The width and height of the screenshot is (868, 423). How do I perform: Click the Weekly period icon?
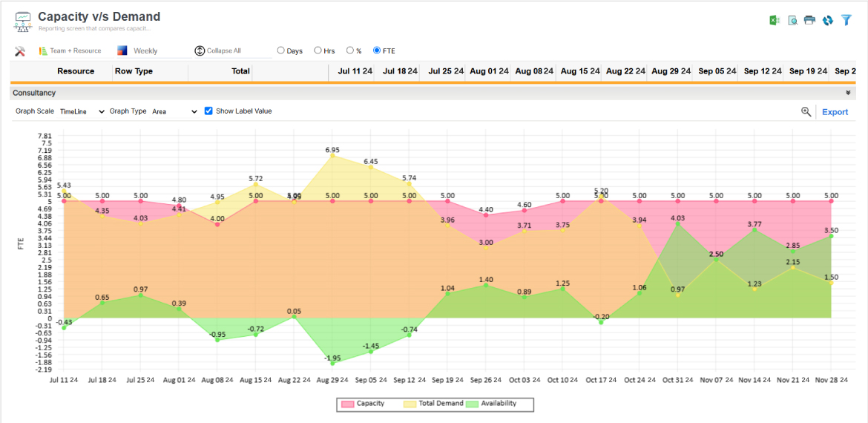[x=122, y=51]
